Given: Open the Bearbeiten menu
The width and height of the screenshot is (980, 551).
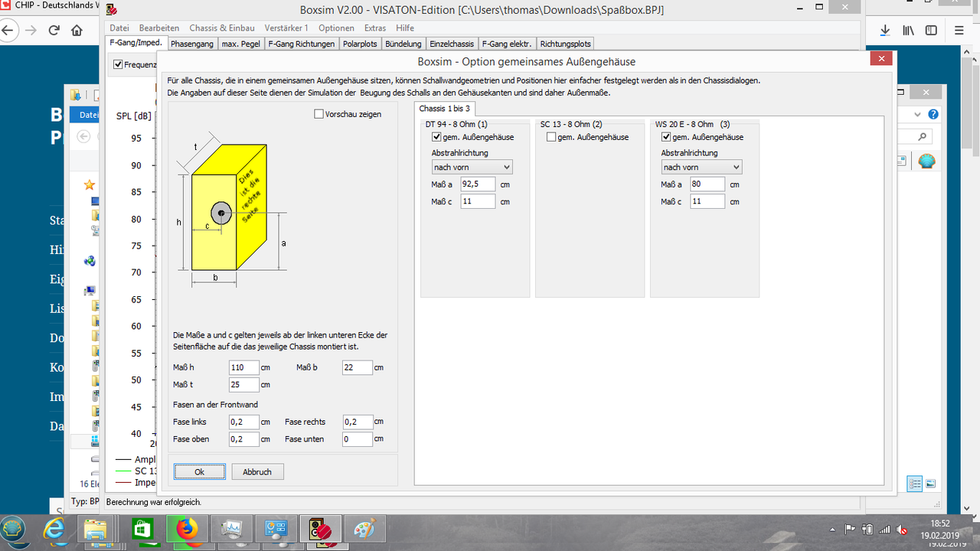Looking at the screenshot, I should [x=159, y=28].
